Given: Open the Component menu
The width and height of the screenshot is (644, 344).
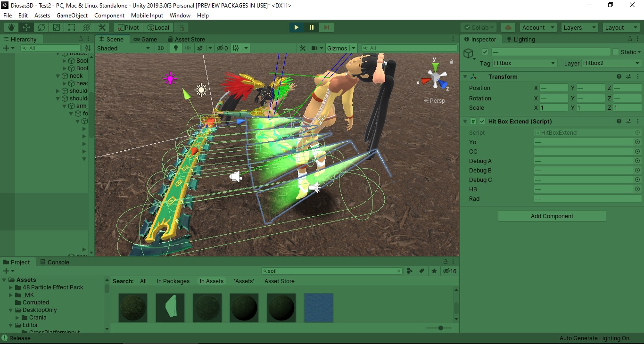Looking at the screenshot, I should coord(109,16).
